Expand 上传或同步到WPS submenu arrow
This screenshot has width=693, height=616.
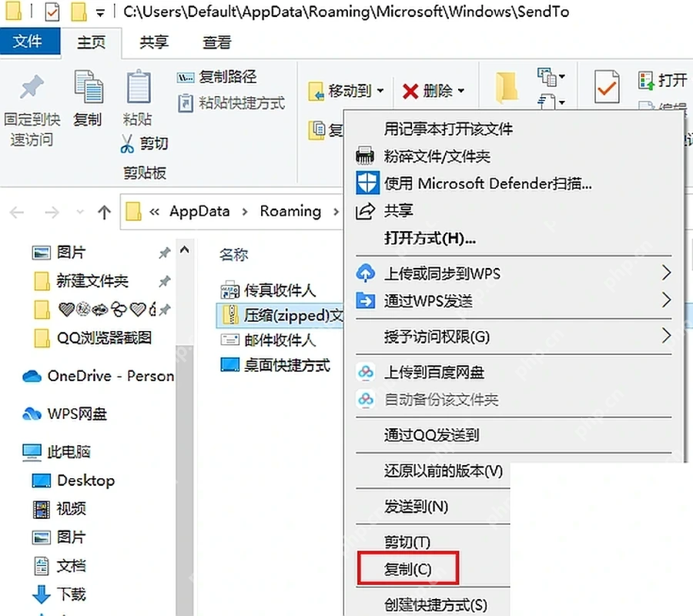667,273
